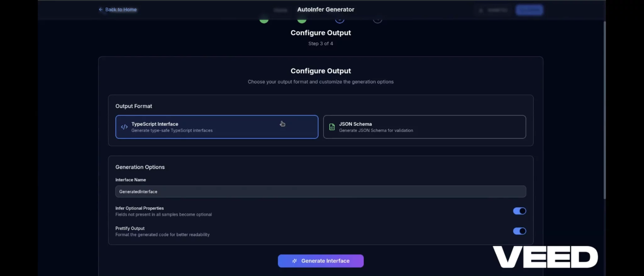Choose JSON Schema as output format
644x276 pixels.
(x=424, y=127)
